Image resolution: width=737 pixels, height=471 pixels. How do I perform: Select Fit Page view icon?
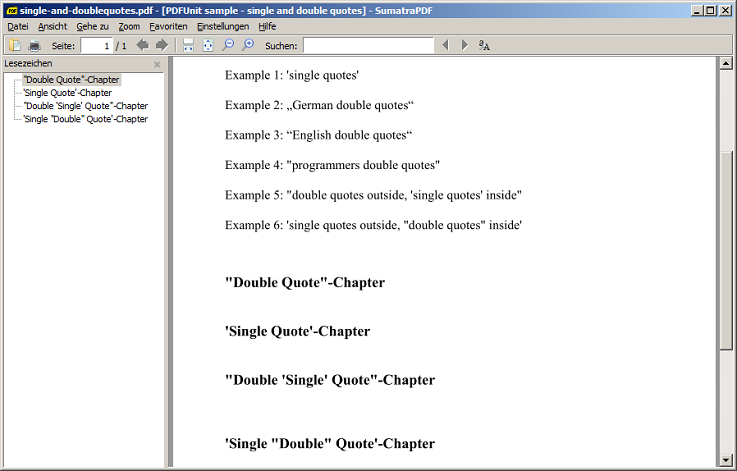click(208, 45)
